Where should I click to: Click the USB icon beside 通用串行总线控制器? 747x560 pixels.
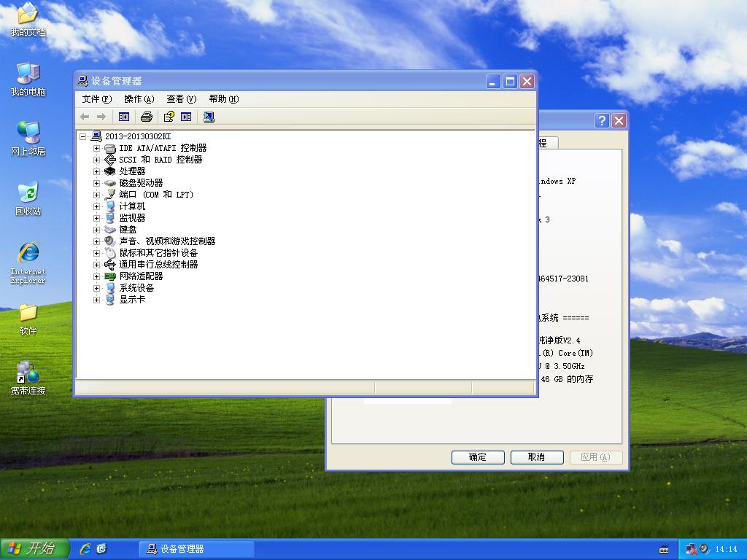click(x=110, y=265)
